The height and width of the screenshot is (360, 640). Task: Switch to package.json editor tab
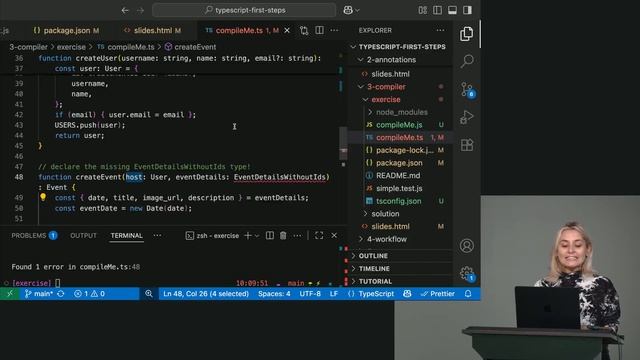coord(66,31)
